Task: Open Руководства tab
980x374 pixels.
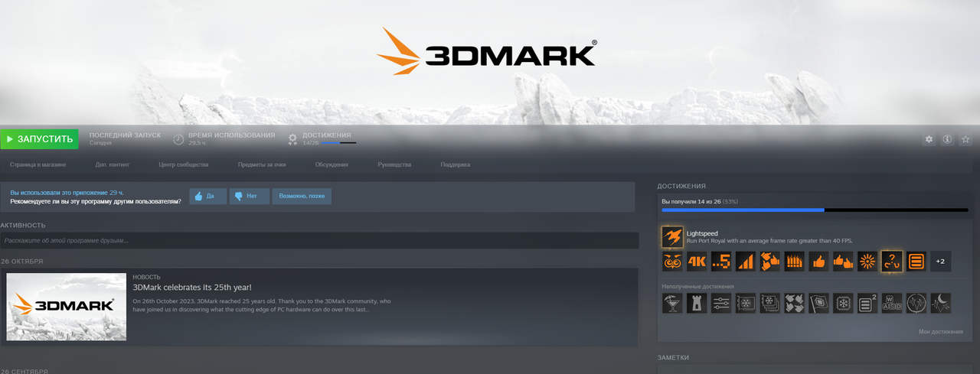Action: (x=394, y=164)
